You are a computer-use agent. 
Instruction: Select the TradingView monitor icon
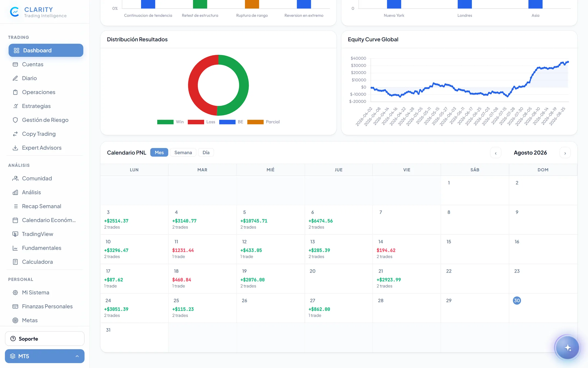[x=15, y=234]
